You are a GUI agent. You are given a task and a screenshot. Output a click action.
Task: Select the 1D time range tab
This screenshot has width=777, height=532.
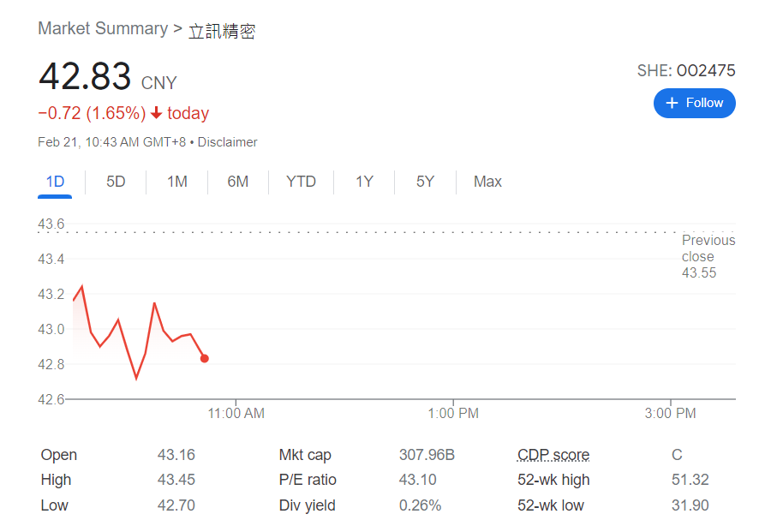click(x=55, y=182)
